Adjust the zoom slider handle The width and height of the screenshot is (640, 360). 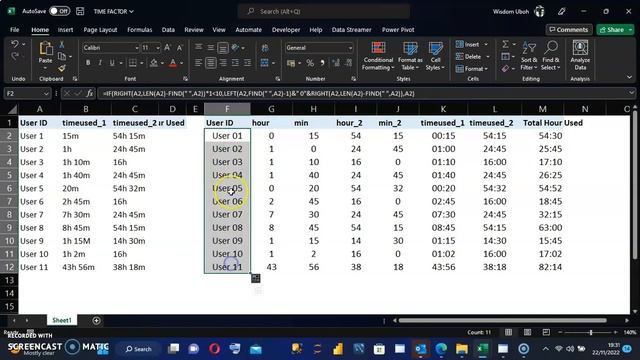tap(591, 332)
